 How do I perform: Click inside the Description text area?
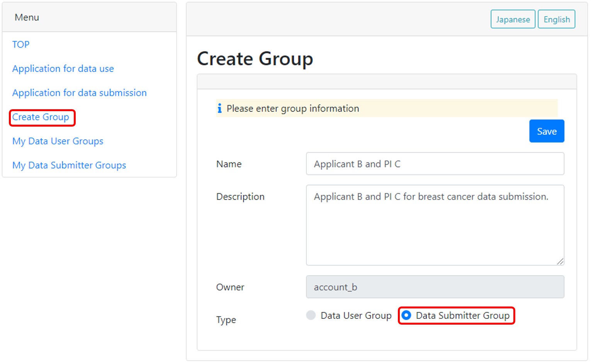tap(435, 228)
